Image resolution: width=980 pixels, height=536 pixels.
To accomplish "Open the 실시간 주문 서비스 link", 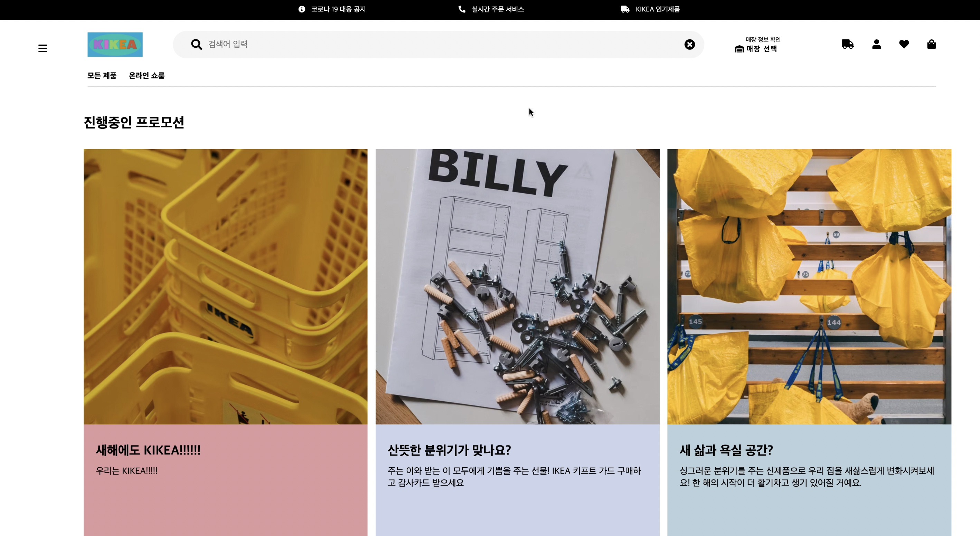I will point(498,9).
